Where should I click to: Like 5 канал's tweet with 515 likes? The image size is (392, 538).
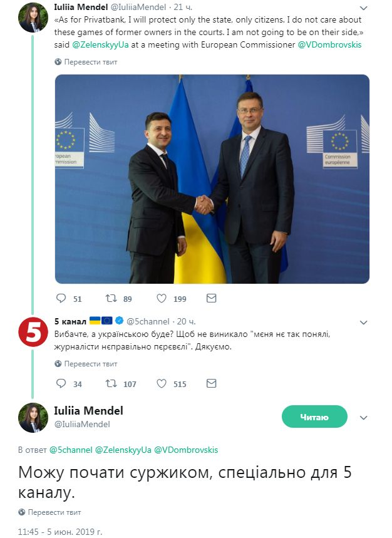pyautogui.click(x=162, y=383)
